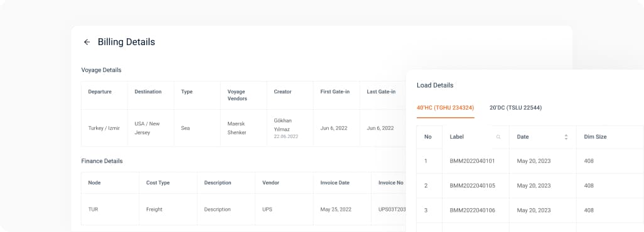
Task: Click the Finance Details section heading
Action: point(102,161)
